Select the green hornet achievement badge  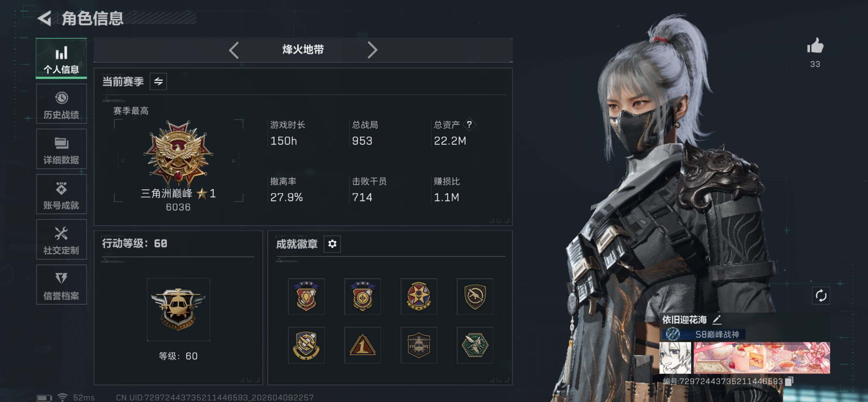coord(475,345)
